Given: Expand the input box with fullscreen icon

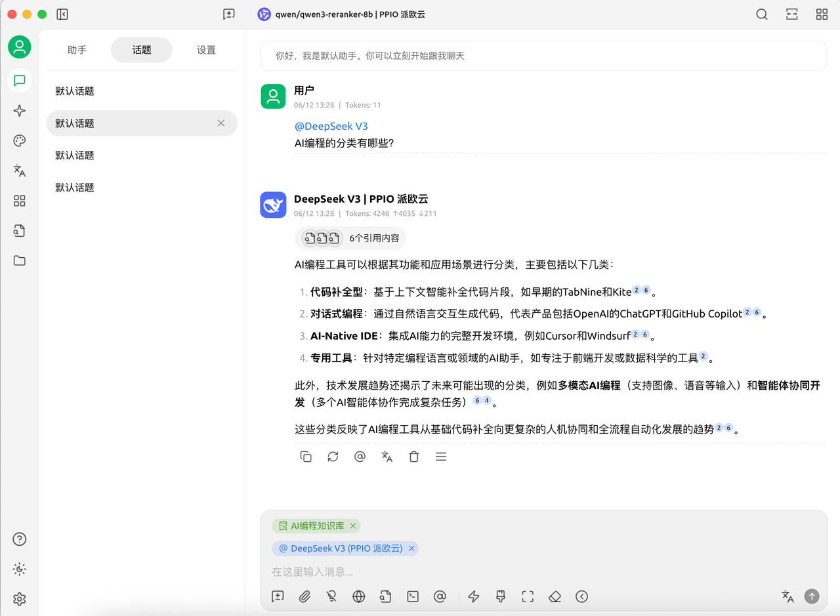Looking at the screenshot, I should (528, 596).
